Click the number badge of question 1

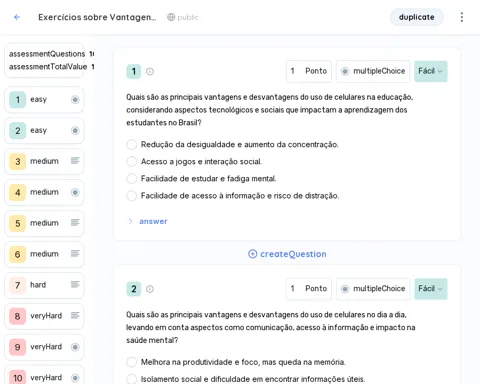coord(134,71)
